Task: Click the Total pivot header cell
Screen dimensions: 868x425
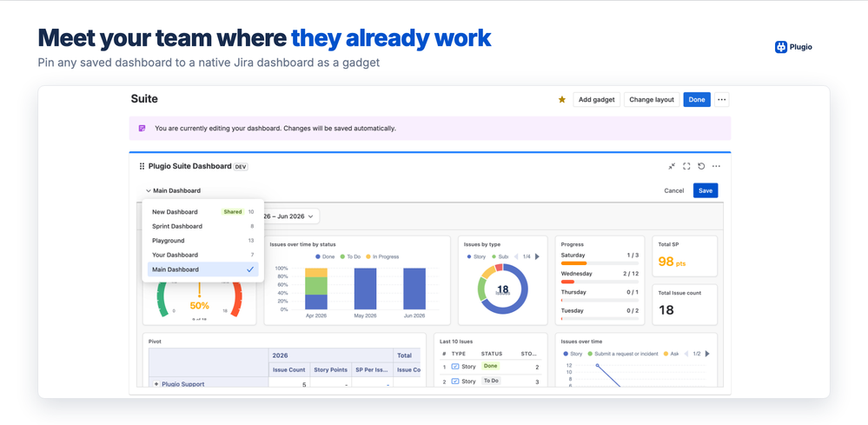Action: pyautogui.click(x=407, y=355)
